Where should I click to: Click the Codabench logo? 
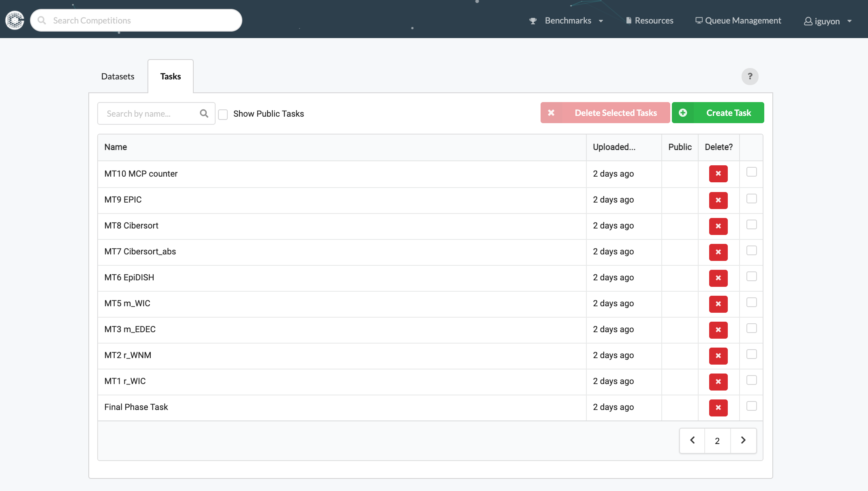15,20
